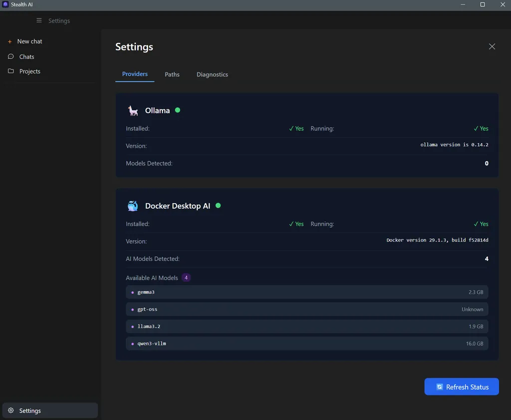Screen dimensions: 511x420
Task: Open the Providers tab
Action: click(x=135, y=74)
